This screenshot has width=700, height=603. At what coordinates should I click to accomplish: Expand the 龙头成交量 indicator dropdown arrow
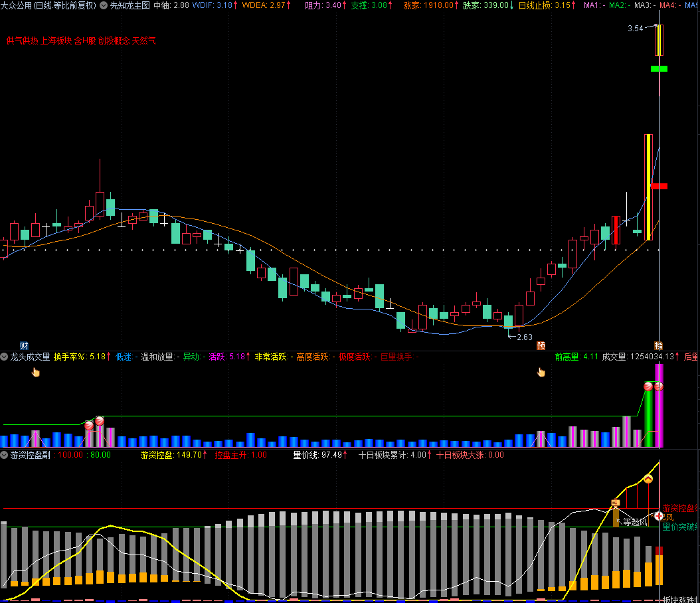5,357
